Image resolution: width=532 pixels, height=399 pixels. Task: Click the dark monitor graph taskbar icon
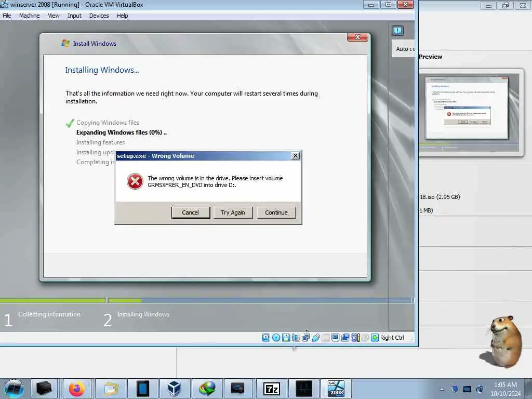click(x=303, y=389)
